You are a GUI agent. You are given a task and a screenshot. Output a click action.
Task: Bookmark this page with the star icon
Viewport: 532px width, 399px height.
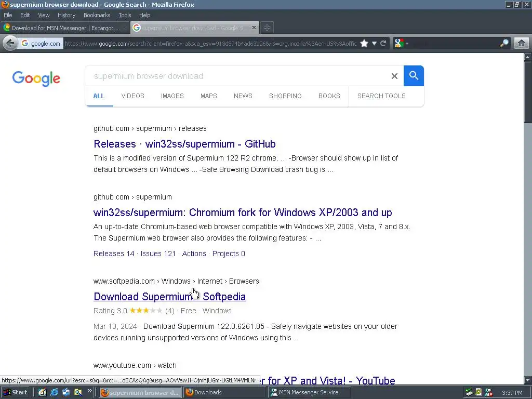(364, 44)
